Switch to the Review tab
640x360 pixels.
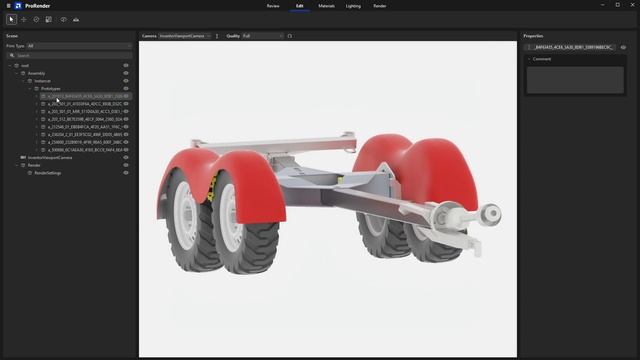coord(273,6)
